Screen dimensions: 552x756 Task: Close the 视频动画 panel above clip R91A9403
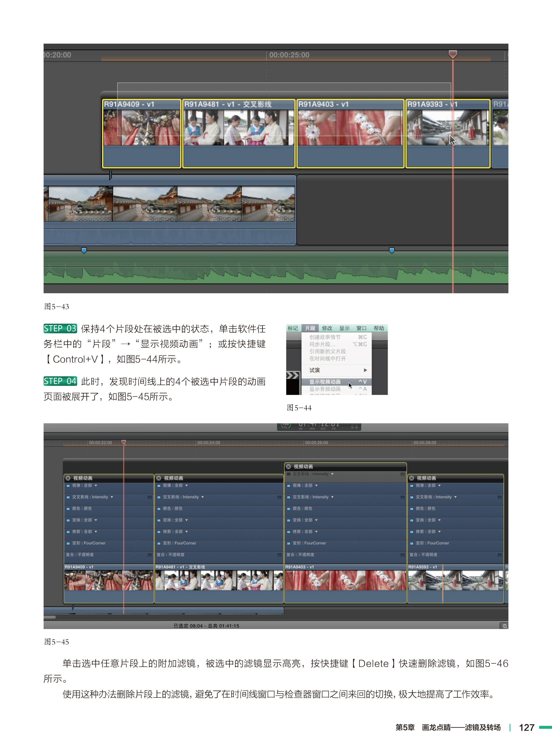(x=288, y=466)
